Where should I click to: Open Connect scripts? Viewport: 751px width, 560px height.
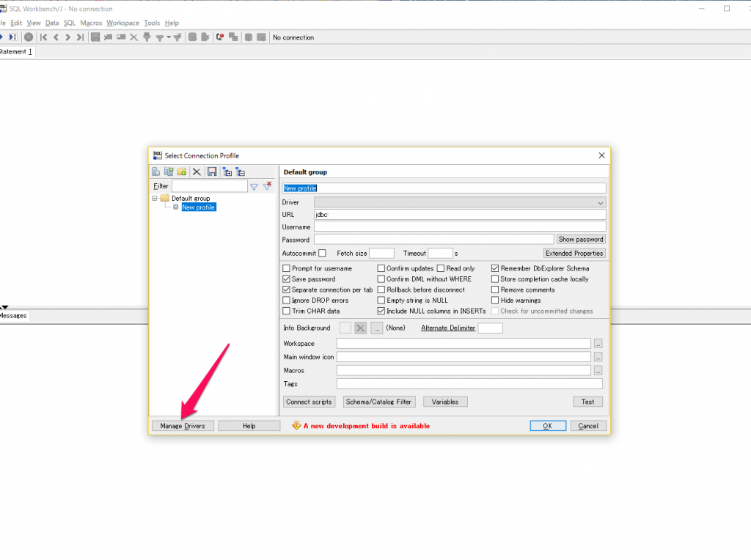pos(309,402)
